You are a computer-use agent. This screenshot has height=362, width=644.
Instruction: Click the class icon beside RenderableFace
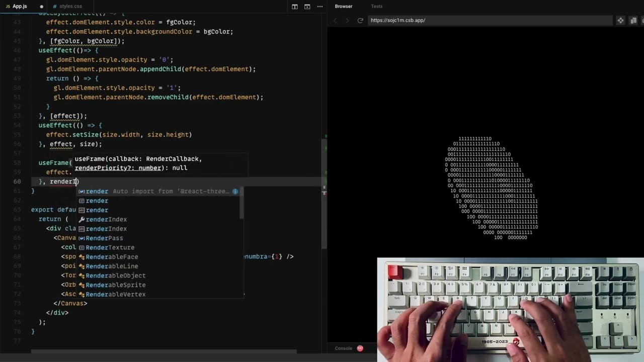pyautogui.click(x=82, y=257)
